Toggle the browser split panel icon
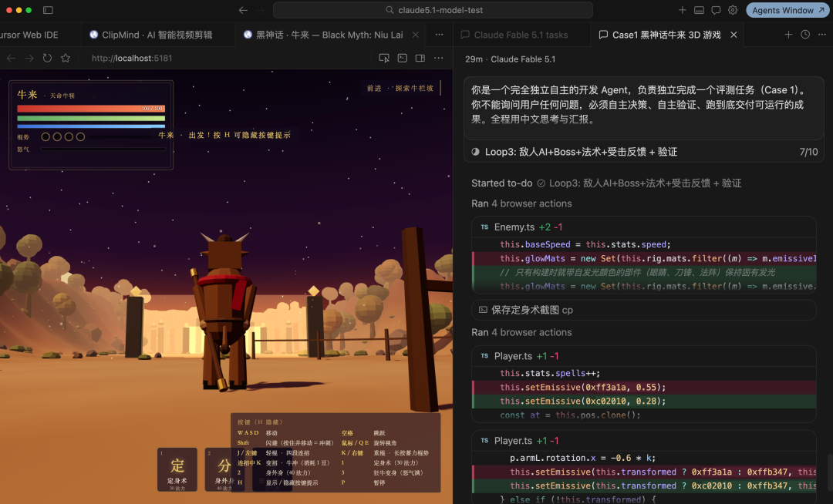 420,59
